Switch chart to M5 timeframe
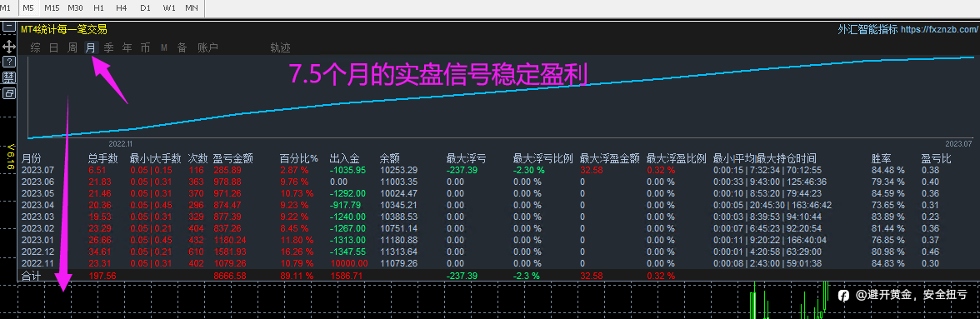The image size is (980, 319). pyautogui.click(x=28, y=7)
